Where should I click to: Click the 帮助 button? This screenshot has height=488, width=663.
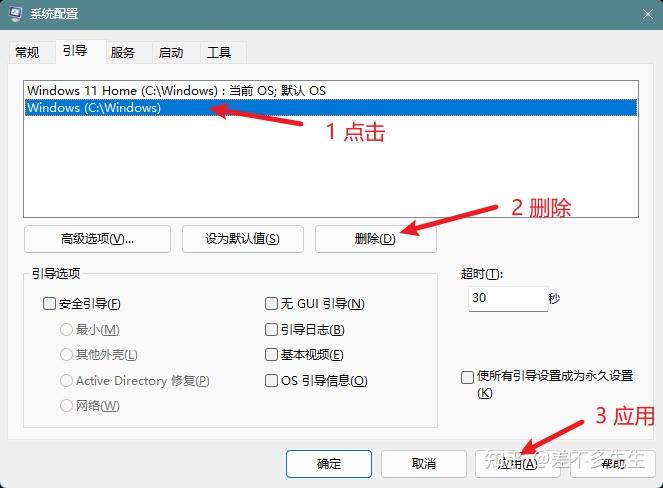(612, 464)
